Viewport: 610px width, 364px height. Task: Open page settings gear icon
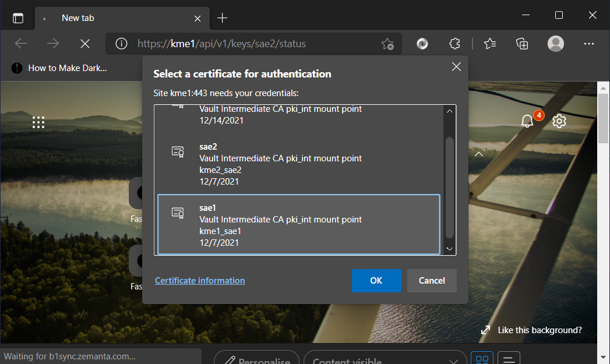click(x=559, y=121)
